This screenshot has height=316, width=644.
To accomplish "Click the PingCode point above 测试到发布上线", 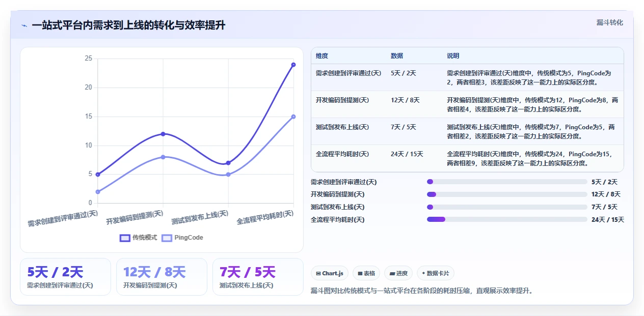I will click(x=228, y=175).
